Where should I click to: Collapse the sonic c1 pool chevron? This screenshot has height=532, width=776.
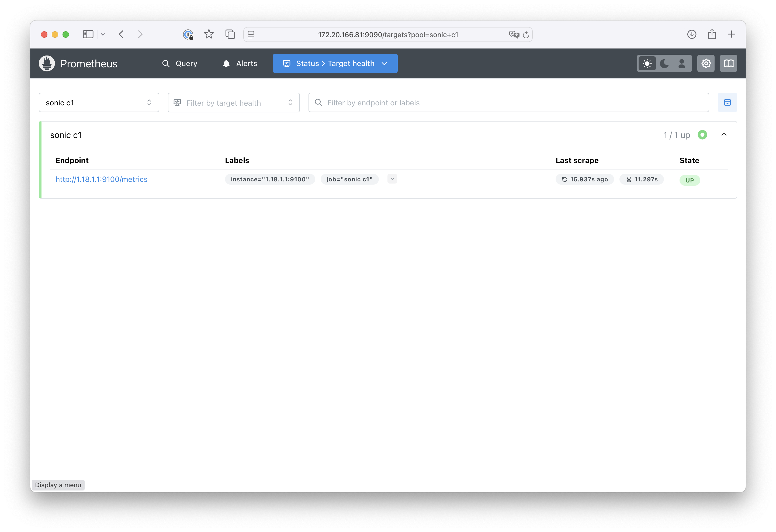pos(724,134)
